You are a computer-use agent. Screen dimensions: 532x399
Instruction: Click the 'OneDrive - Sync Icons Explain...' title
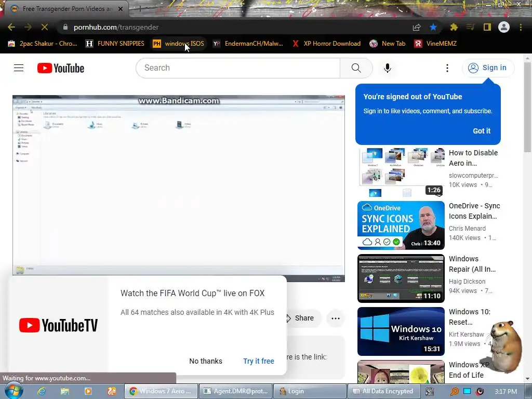click(474, 211)
